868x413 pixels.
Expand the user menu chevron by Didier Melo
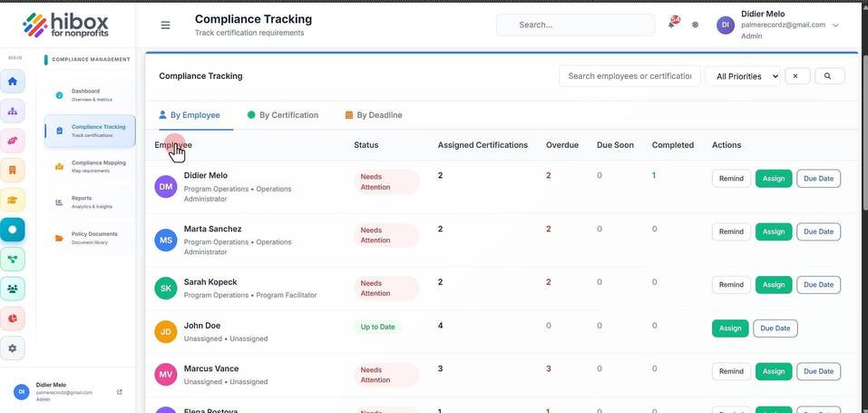coord(836,25)
